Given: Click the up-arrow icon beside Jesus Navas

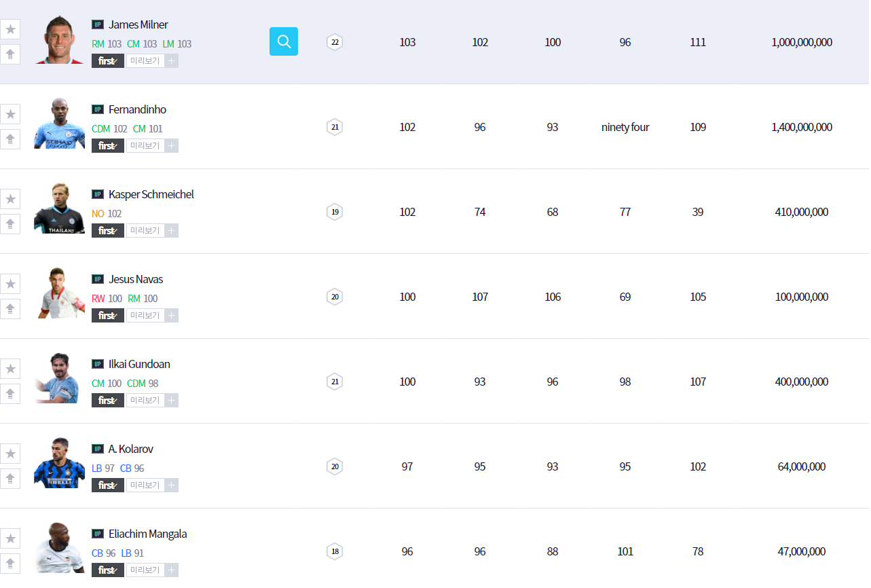Looking at the screenshot, I should tap(10, 309).
